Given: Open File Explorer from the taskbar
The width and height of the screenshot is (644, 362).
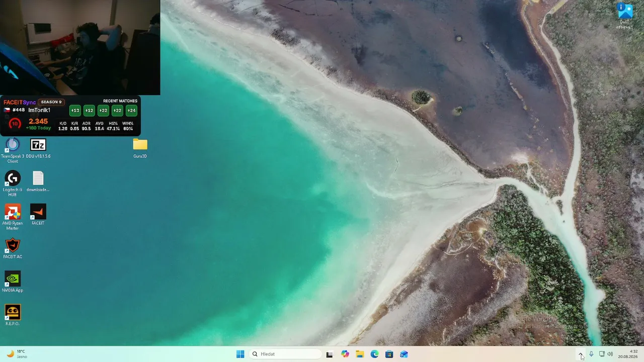Looking at the screenshot, I should pos(360,354).
